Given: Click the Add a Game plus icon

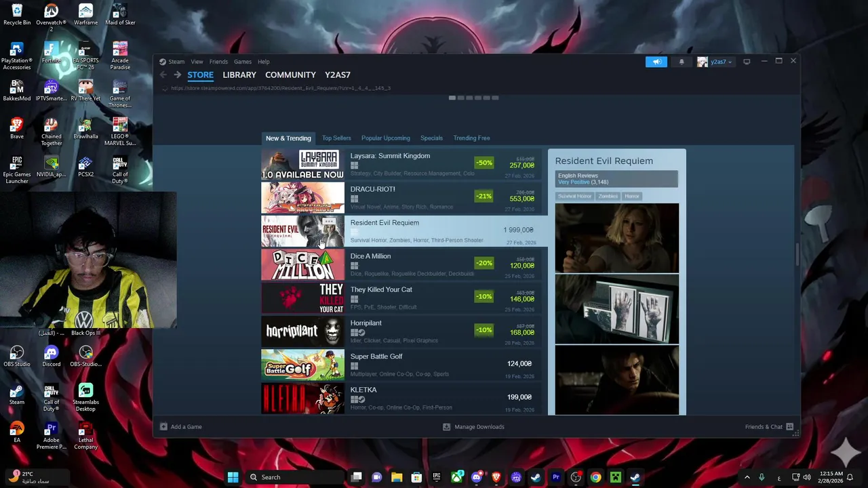Looking at the screenshot, I should point(163,426).
